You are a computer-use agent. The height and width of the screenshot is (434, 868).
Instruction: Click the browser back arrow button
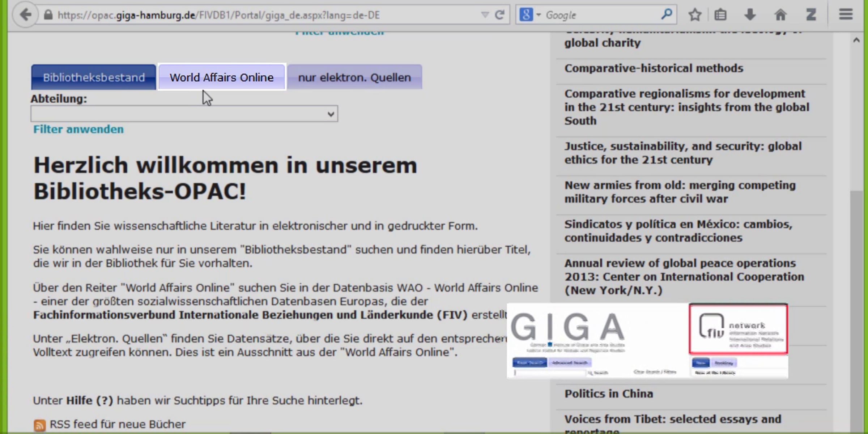click(25, 15)
